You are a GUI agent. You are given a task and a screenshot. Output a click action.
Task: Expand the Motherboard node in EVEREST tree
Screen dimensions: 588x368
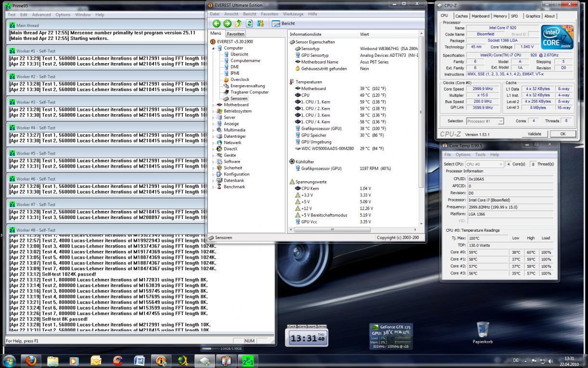click(214, 105)
